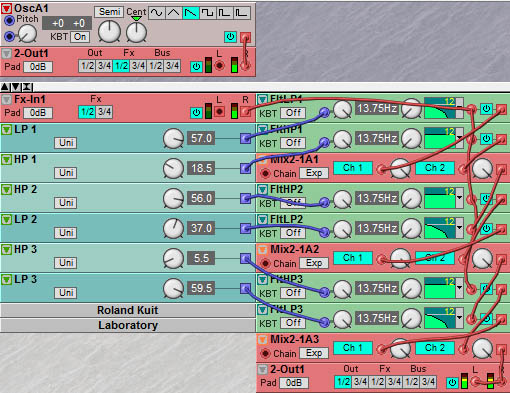Select Fx 1/2 routing on top 2-Out1
Screen dimensions: 510x393
121,66
